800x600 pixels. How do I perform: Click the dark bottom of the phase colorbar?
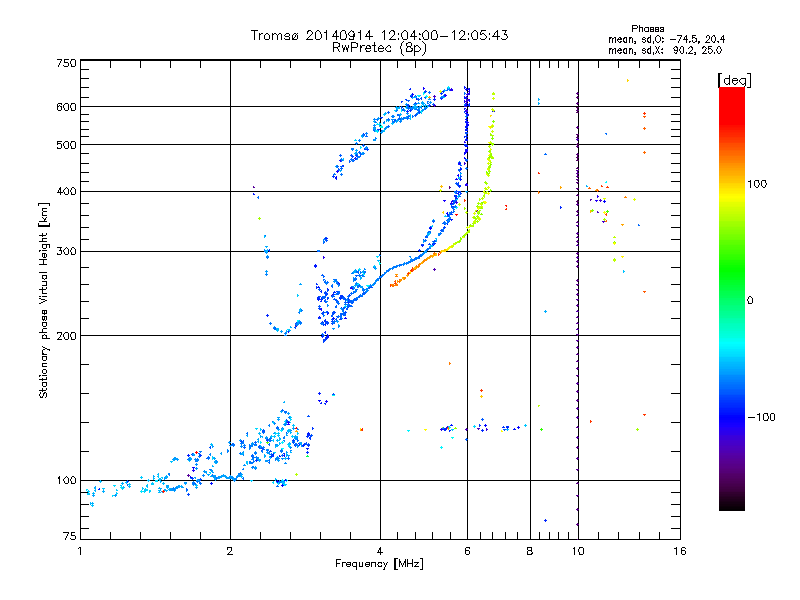click(x=732, y=500)
